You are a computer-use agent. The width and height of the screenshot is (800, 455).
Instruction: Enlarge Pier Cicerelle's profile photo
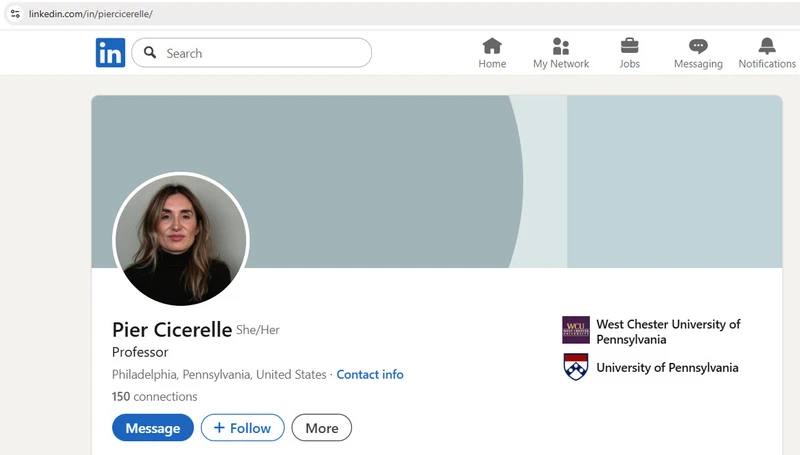point(181,240)
